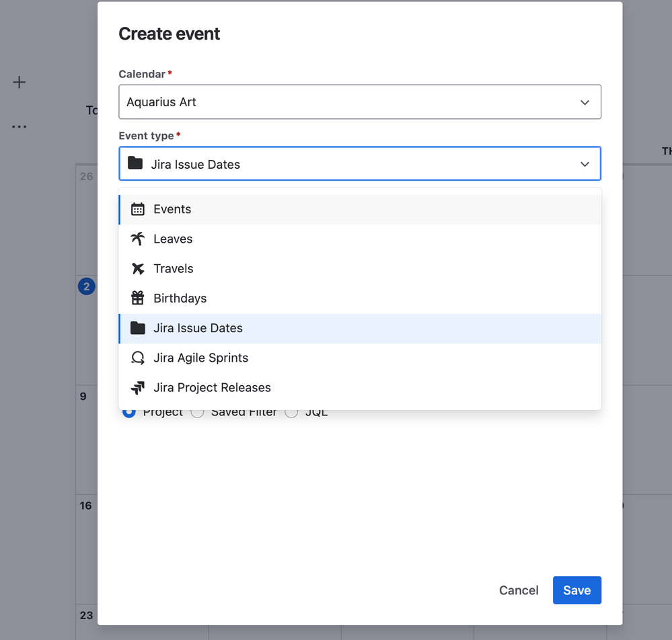Select Birthdays in the dropdown list
672x640 pixels.
point(360,298)
